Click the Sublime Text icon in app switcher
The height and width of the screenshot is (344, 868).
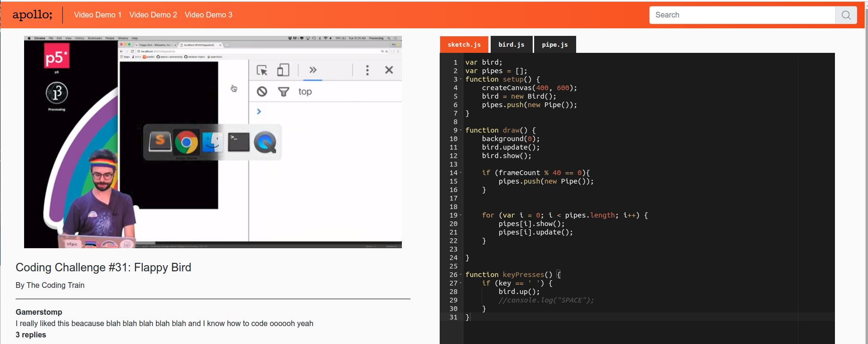(x=160, y=142)
